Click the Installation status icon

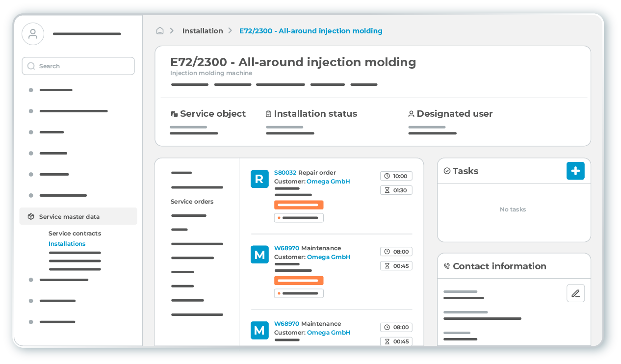point(268,114)
